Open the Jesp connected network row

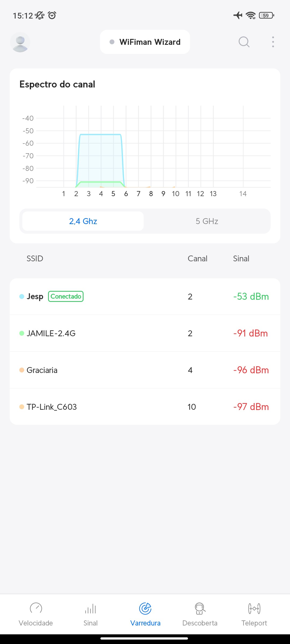pos(145,297)
